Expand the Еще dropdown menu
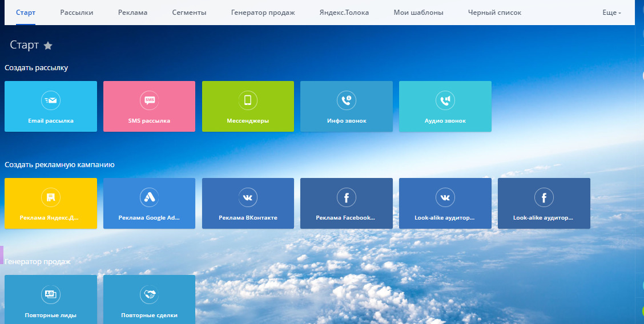The height and width of the screenshot is (324, 644). coord(611,13)
